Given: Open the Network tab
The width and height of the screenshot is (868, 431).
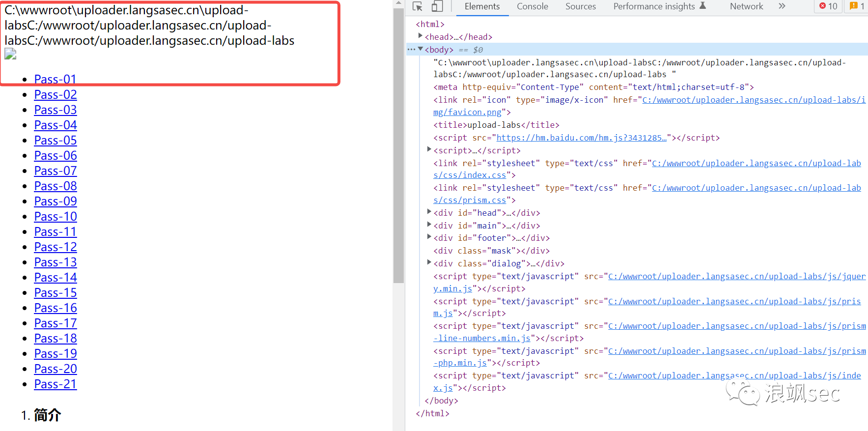Looking at the screenshot, I should coord(746,6).
